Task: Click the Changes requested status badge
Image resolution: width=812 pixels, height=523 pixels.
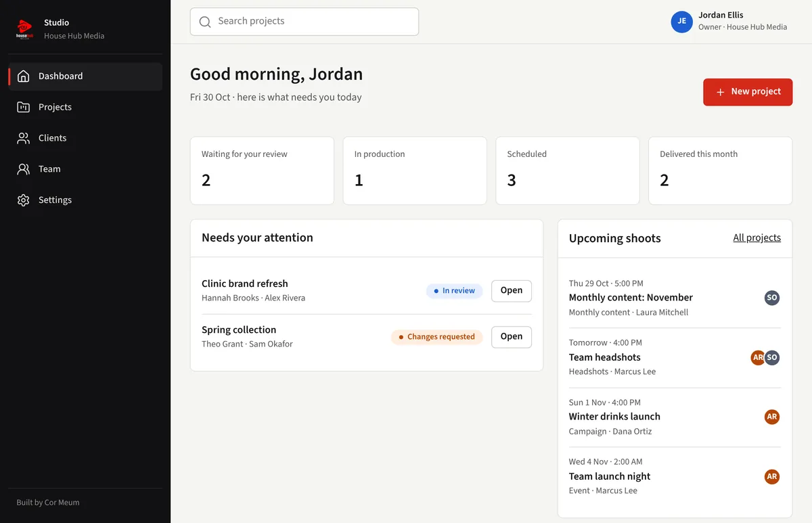Action: click(x=436, y=337)
